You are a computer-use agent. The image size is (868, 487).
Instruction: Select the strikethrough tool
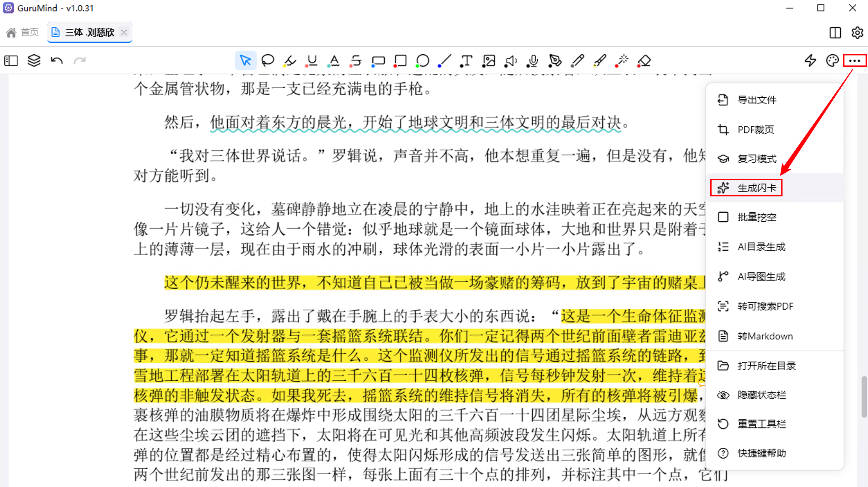pos(356,61)
